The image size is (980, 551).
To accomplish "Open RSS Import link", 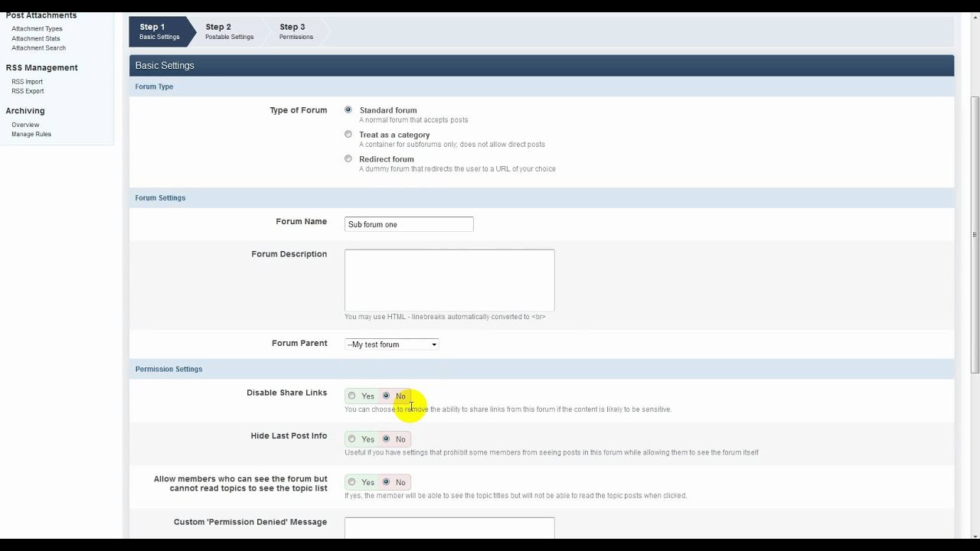I will click(27, 82).
